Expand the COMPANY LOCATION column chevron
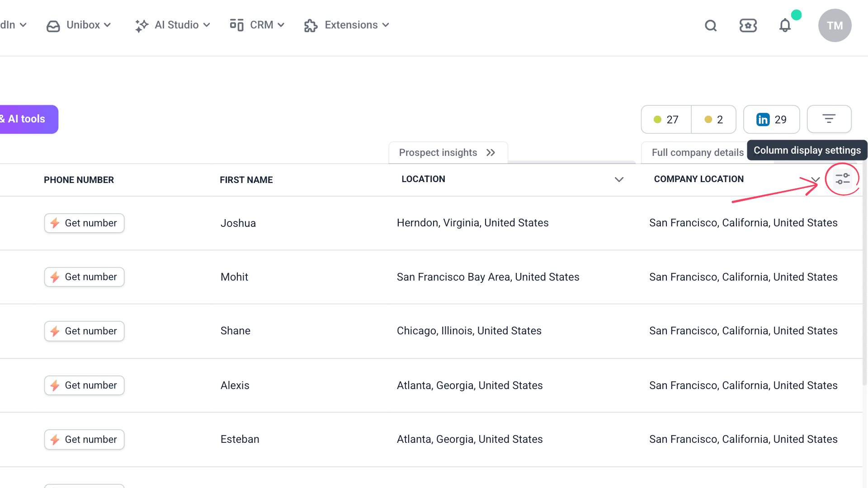This screenshot has height=488, width=868. pyautogui.click(x=815, y=179)
